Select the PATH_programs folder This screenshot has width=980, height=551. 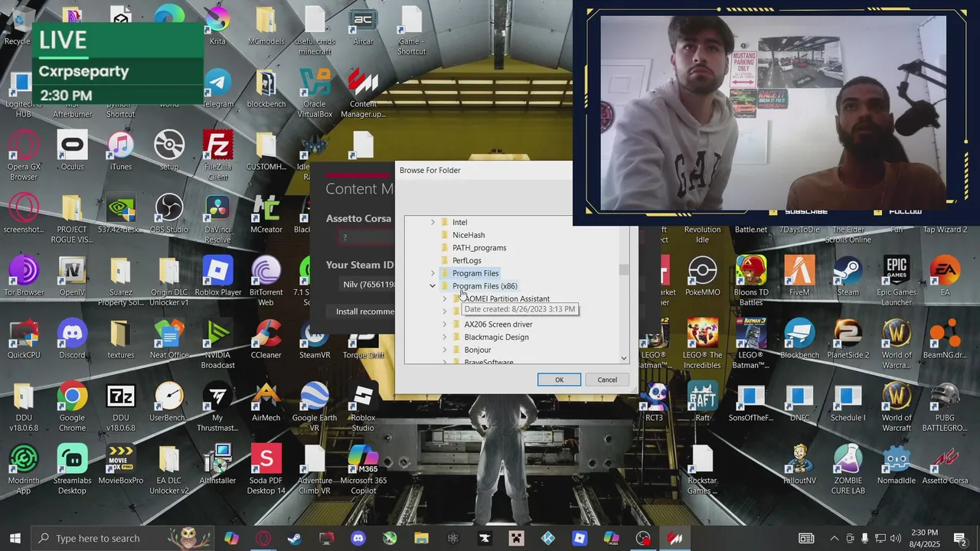pos(479,248)
